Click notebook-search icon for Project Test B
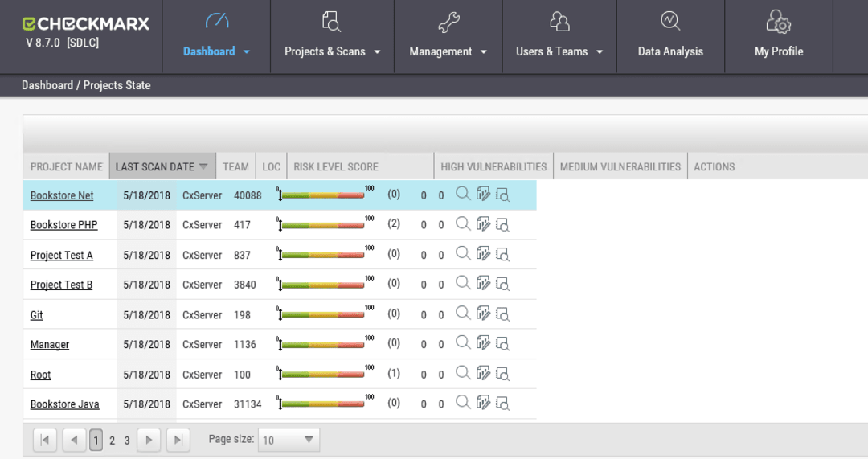Viewport: 868px width, 459px height. pyautogui.click(x=502, y=284)
